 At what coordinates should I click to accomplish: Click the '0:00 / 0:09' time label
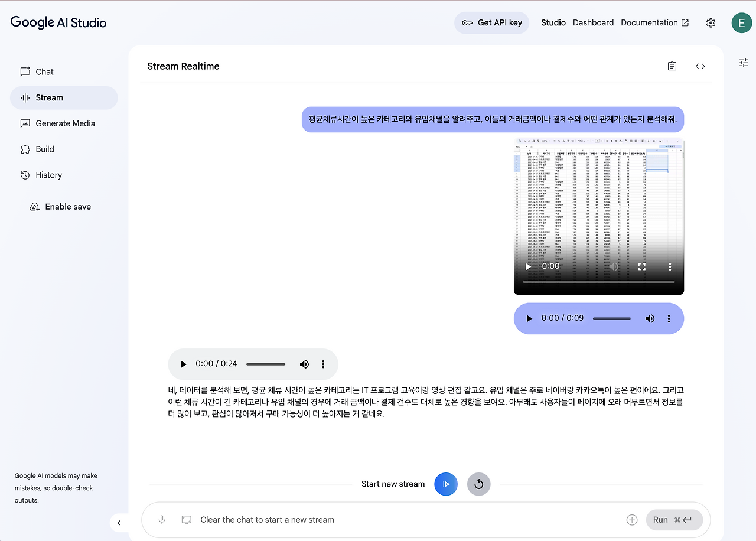(562, 318)
